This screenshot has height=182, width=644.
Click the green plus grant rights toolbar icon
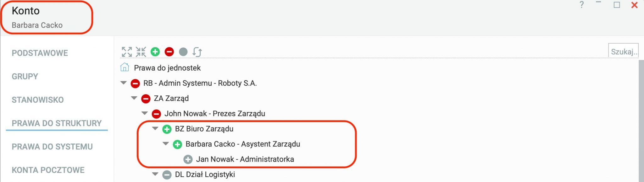coord(155,52)
